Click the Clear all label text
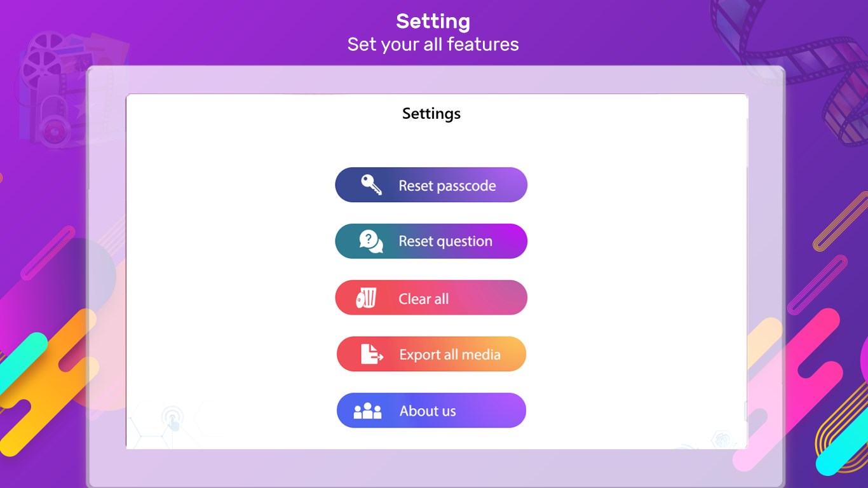The width and height of the screenshot is (868, 488). coord(424,299)
